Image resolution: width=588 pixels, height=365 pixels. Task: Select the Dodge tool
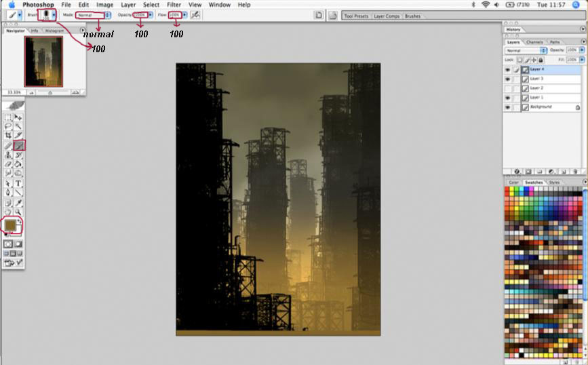[18, 173]
